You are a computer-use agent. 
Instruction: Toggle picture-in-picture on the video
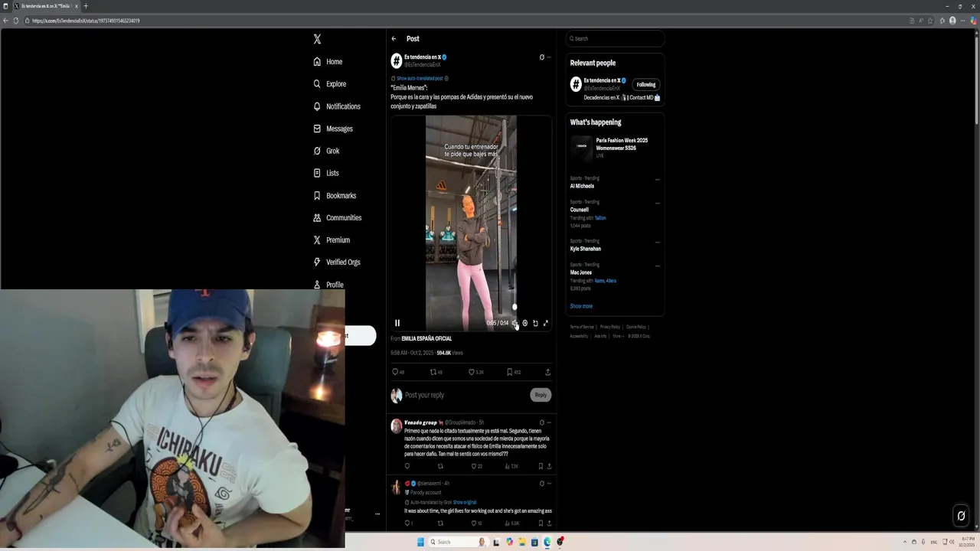click(x=535, y=323)
